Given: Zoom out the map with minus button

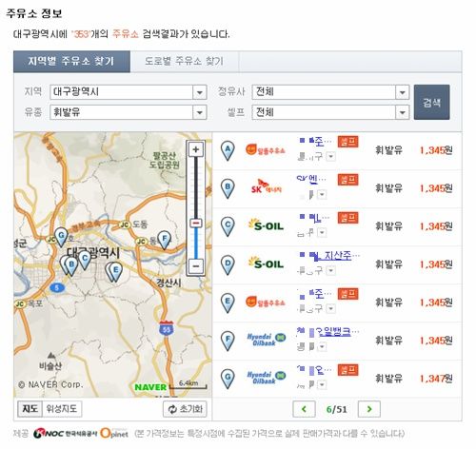Looking at the screenshot, I should tap(196, 265).
